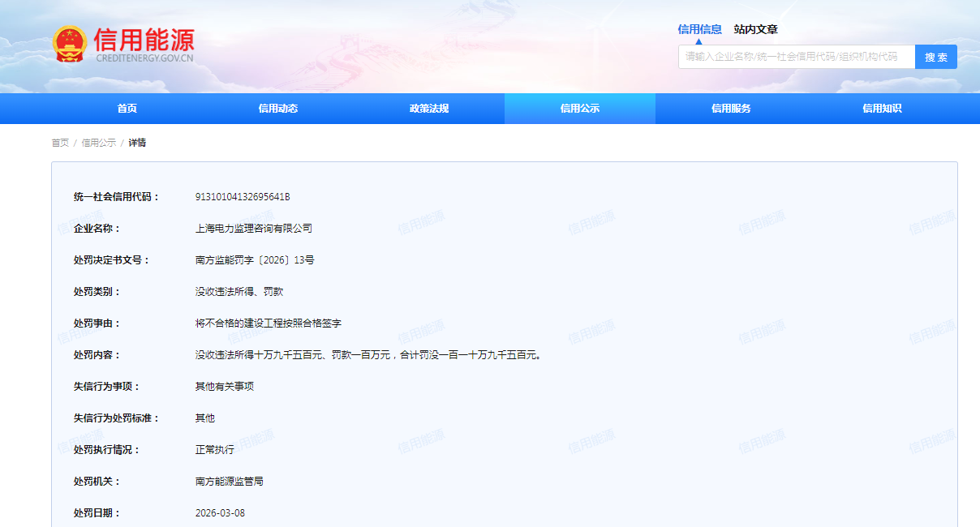Select 信用公示 in the navigation bar

tap(579, 109)
